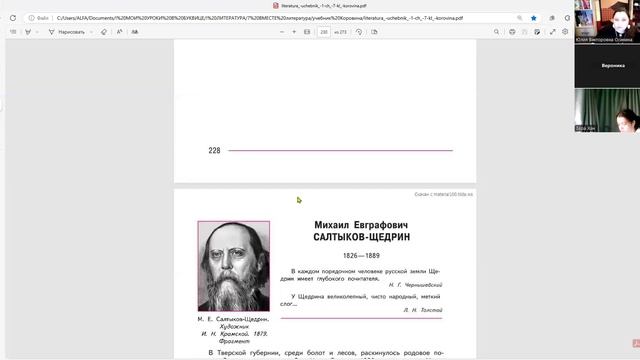The height and width of the screenshot is (360, 640).
Task: Enter full screen mode
Action: [552, 32]
